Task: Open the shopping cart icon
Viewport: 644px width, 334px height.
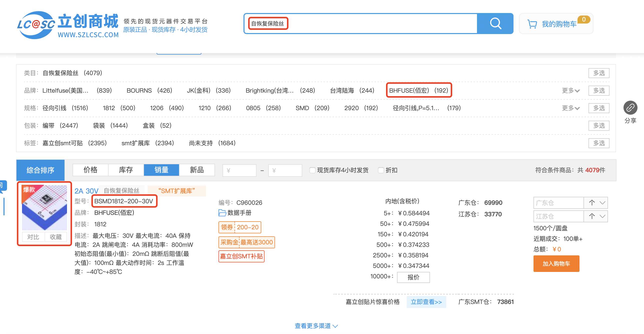Action: pos(532,24)
